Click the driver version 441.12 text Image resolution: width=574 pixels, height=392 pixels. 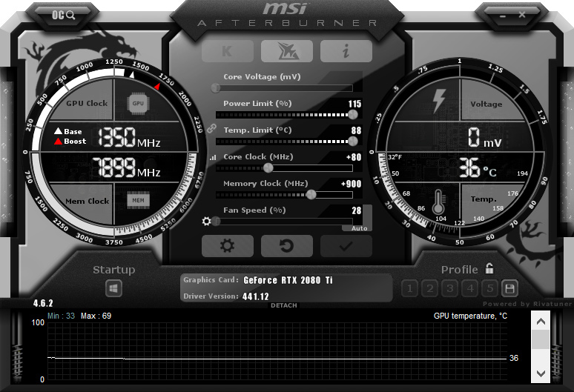point(256,296)
